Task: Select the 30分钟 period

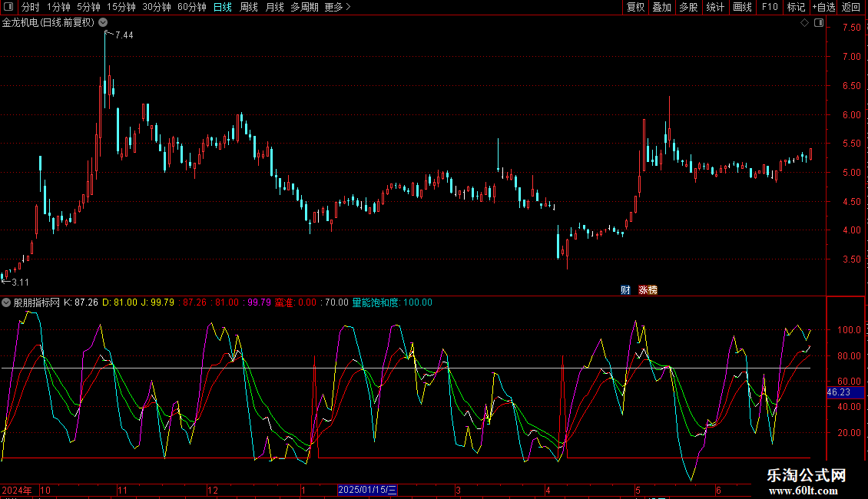Action: pos(157,7)
